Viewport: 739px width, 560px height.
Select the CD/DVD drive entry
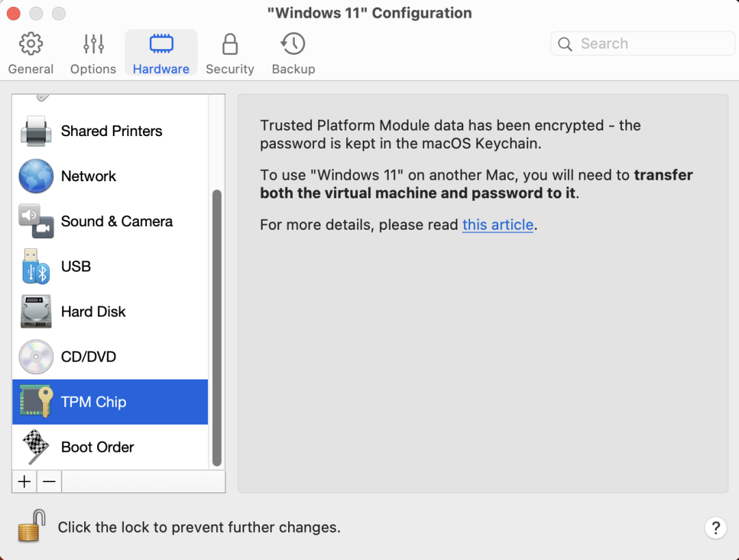pos(109,357)
